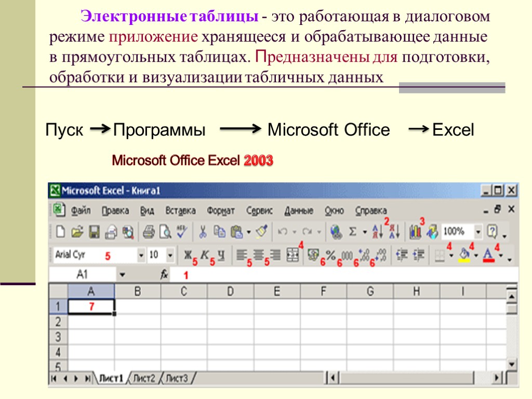Increase indent of cell contents
This screenshot has width=532, height=399.
(x=419, y=255)
